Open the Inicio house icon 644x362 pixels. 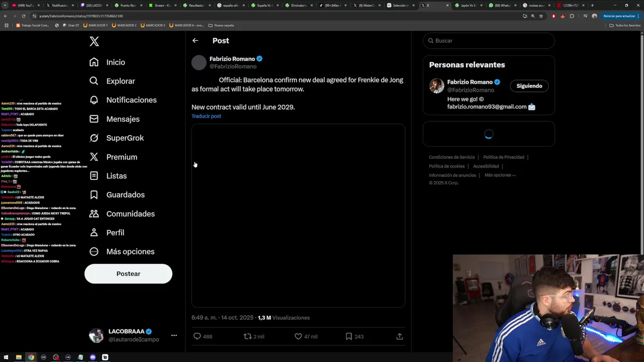point(94,62)
